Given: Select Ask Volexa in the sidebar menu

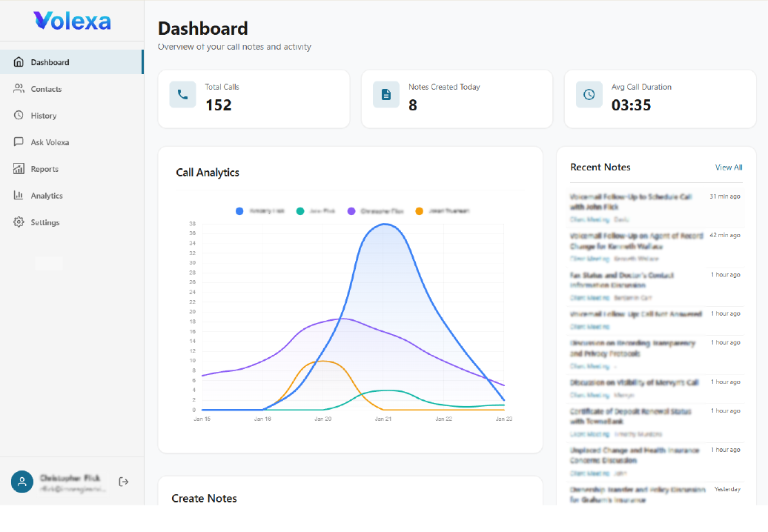Looking at the screenshot, I should click(x=50, y=142).
